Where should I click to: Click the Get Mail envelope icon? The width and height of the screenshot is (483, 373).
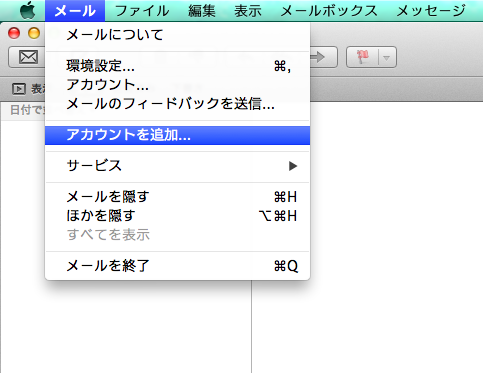pos(28,57)
